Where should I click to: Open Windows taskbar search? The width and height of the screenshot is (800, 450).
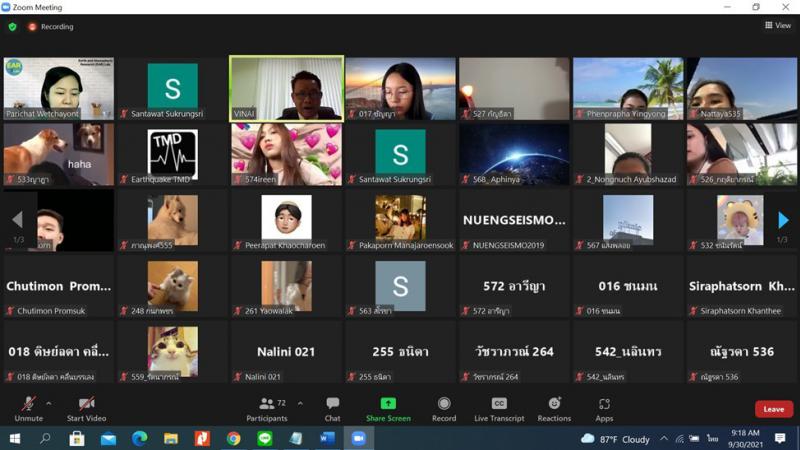(x=45, y=439)
